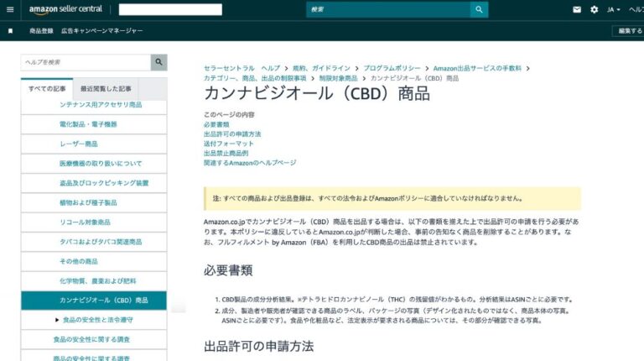The image size is (644, 361).
Task: Click the 出品許可の申請方法 section heading
Action: coord(259,346)
